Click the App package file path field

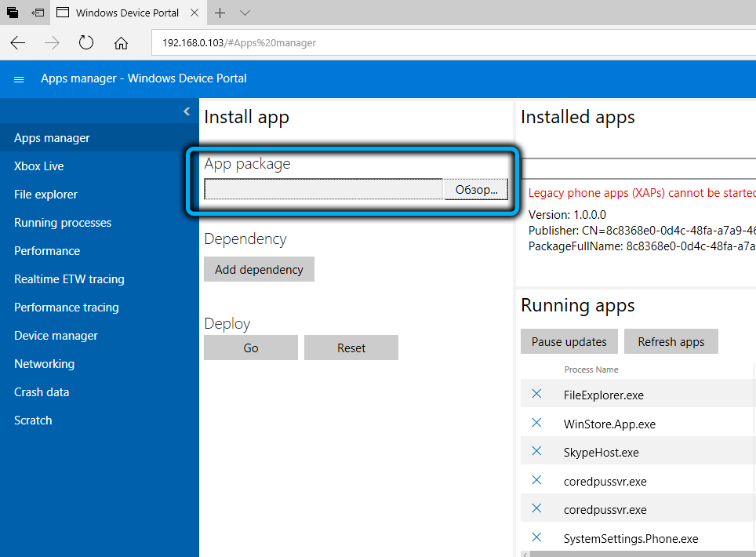coord(323,190)
